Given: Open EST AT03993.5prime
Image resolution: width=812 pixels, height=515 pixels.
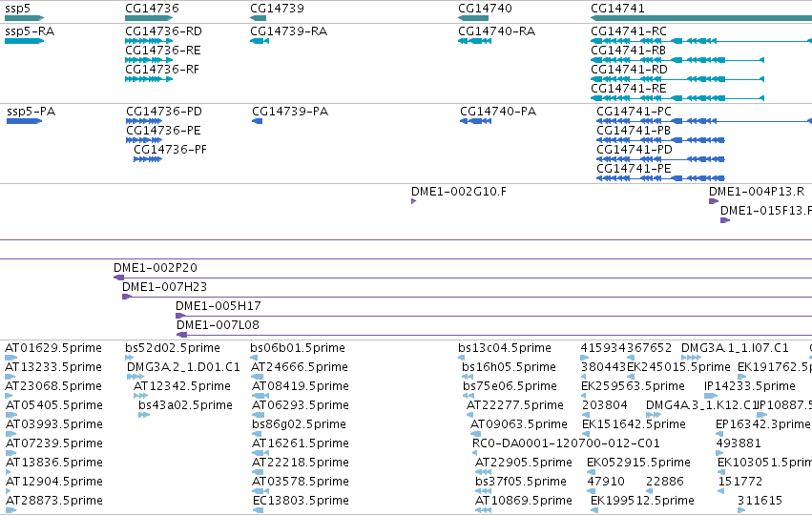Looking at the screenshot, I should [x=54, y=424].
